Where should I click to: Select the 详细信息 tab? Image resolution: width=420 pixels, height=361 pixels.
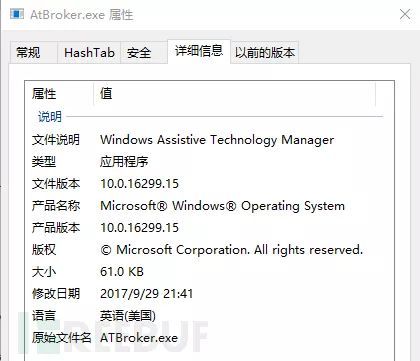(199, 51)
